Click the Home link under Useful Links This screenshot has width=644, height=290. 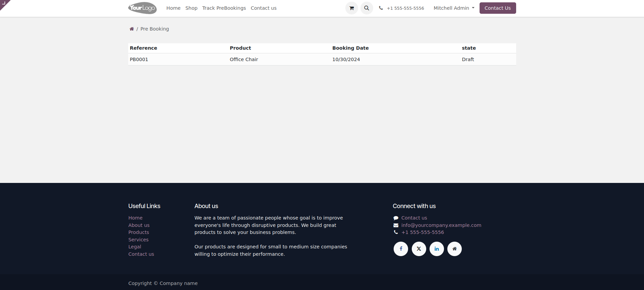pyautogui.click(x=135, y=218)
